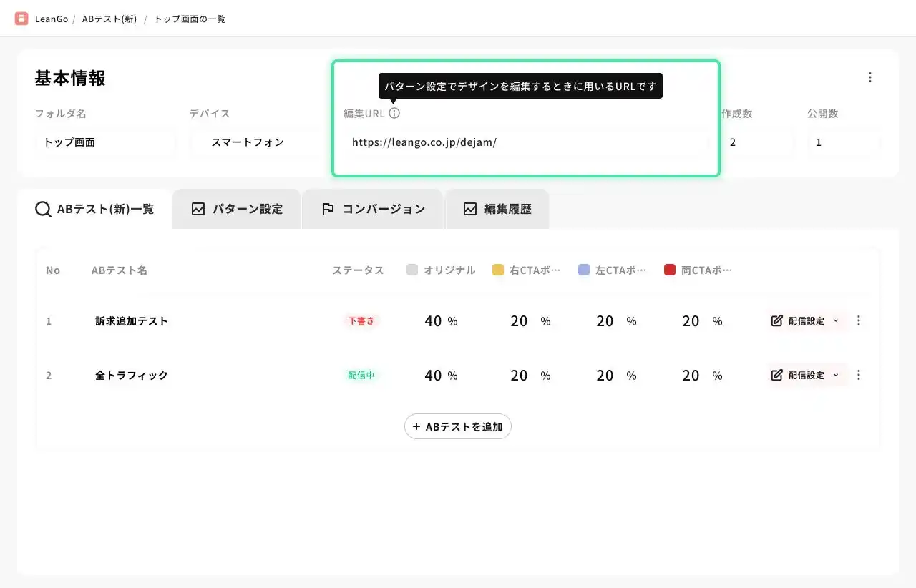Click the magnifier icon on ABテスト(新)一覧 tab
Screen dimensions: 916x588
(x=43, y=209)
